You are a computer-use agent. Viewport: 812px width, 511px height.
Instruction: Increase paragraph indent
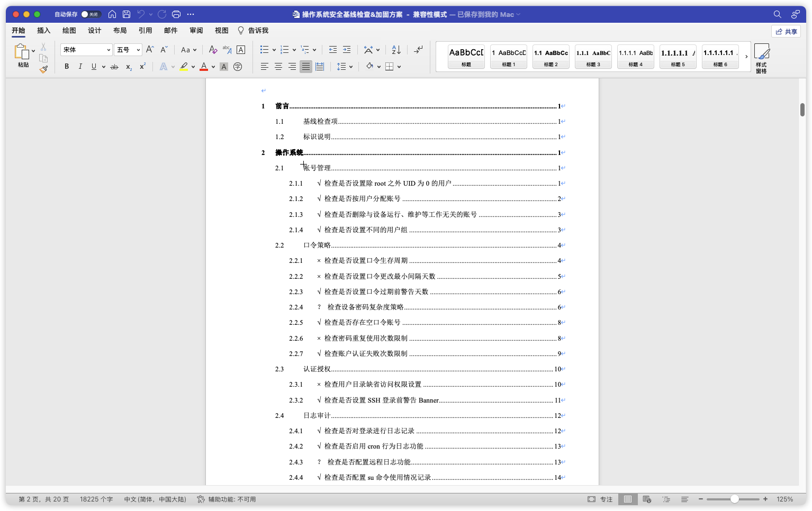[347, 50]
